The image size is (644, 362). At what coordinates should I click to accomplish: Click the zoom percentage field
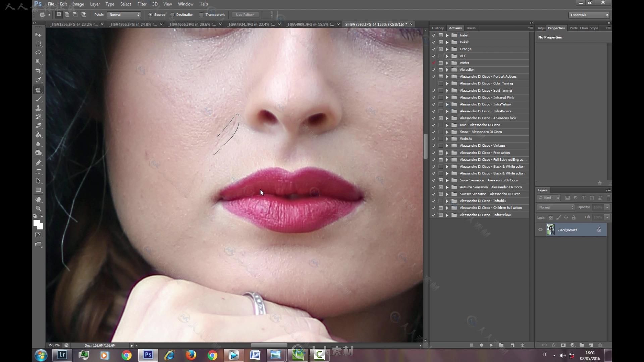click(54, 345)
